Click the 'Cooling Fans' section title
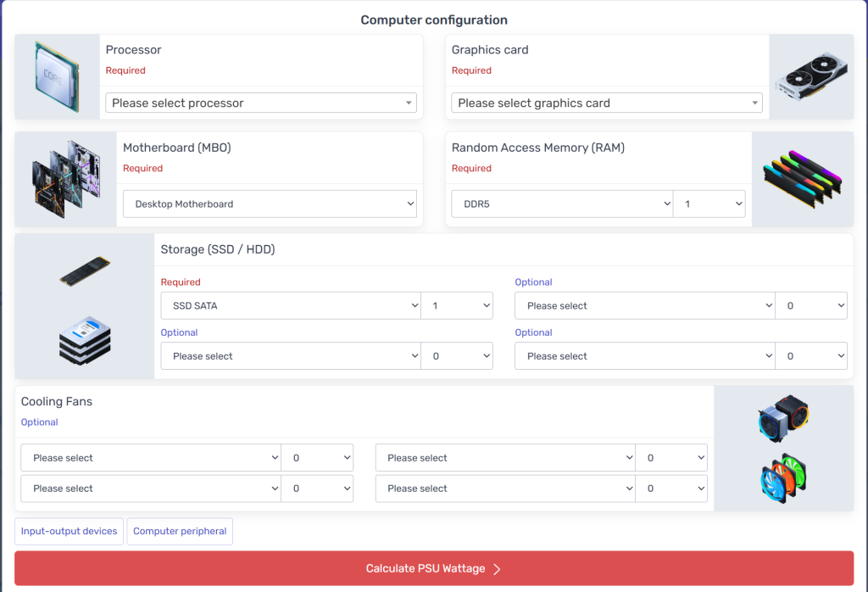 click(x=57, y=401)
